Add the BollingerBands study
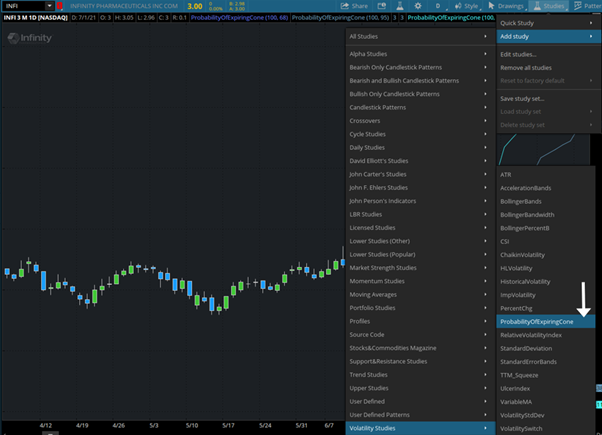 click(546, 202)
